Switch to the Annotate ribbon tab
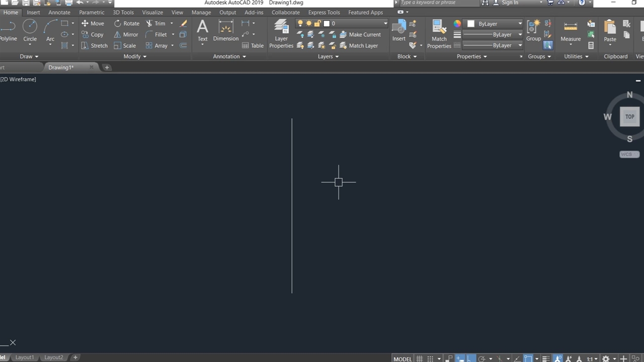 pyautogui.click(x=59, y=13)
